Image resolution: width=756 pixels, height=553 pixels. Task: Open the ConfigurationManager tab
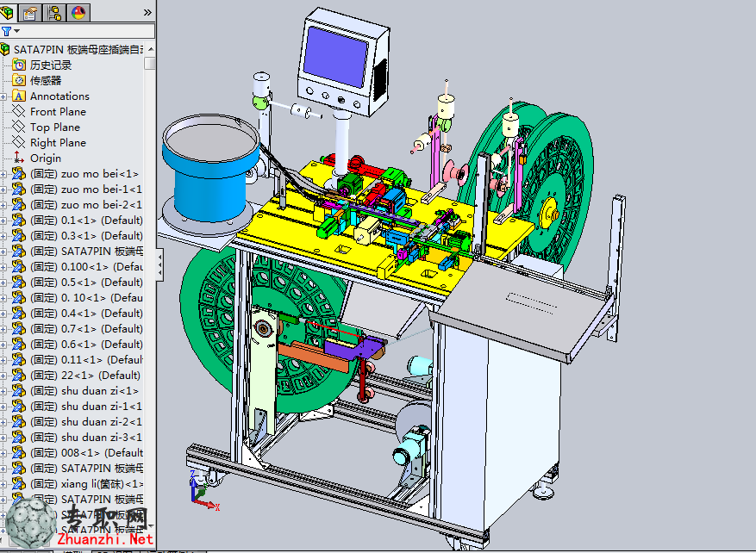54,13
